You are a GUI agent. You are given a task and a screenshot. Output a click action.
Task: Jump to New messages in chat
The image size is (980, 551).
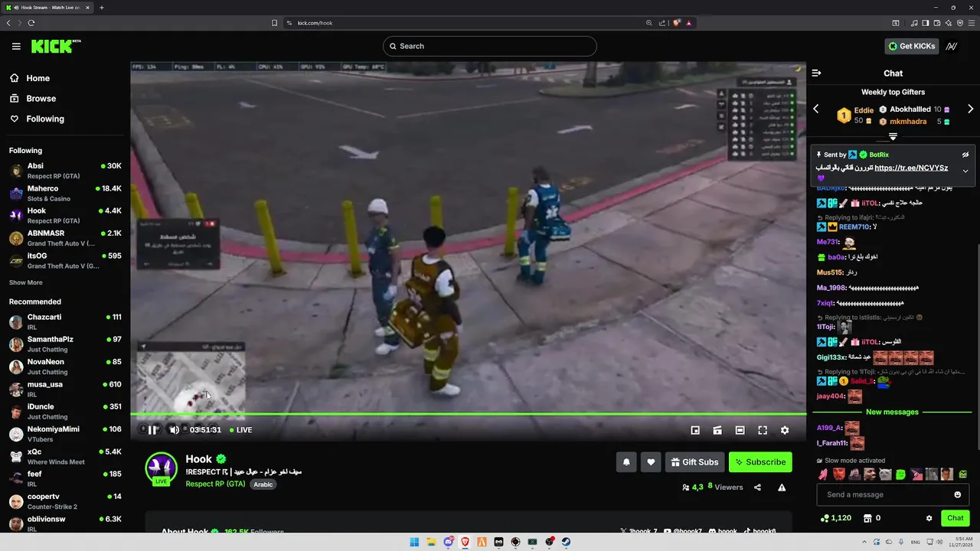click(x=892, y=412)
